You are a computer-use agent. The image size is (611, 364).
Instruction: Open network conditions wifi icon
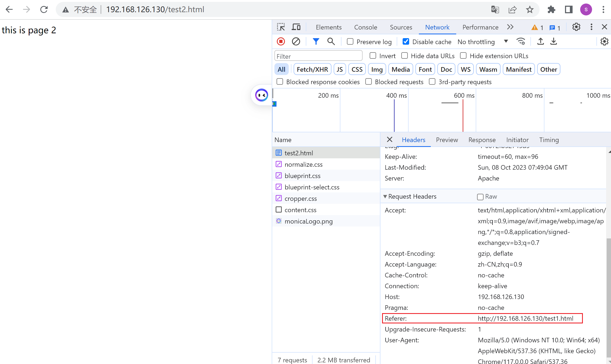coord(521,41)
